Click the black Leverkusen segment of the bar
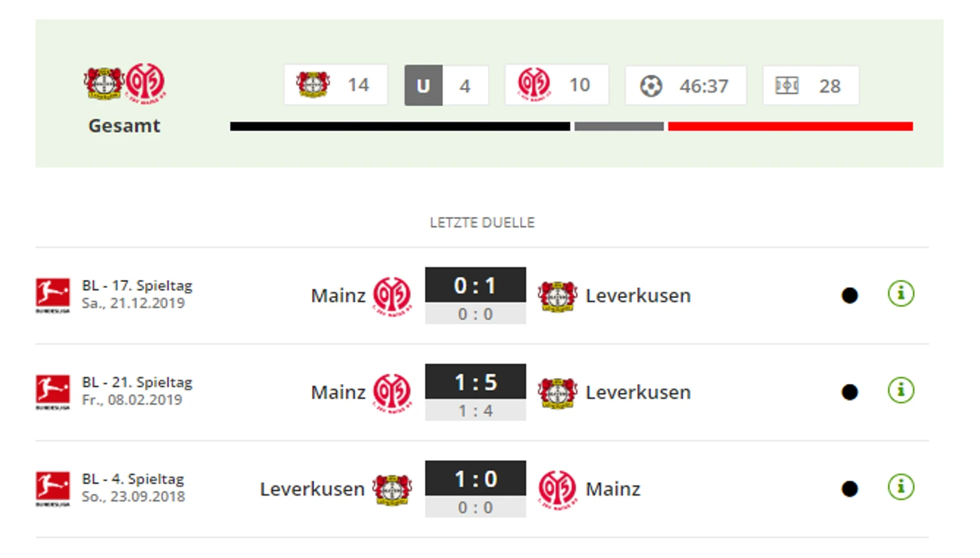The width and height of the screenshot is (980, 558). pyautogui.click(x=400, y=126)
